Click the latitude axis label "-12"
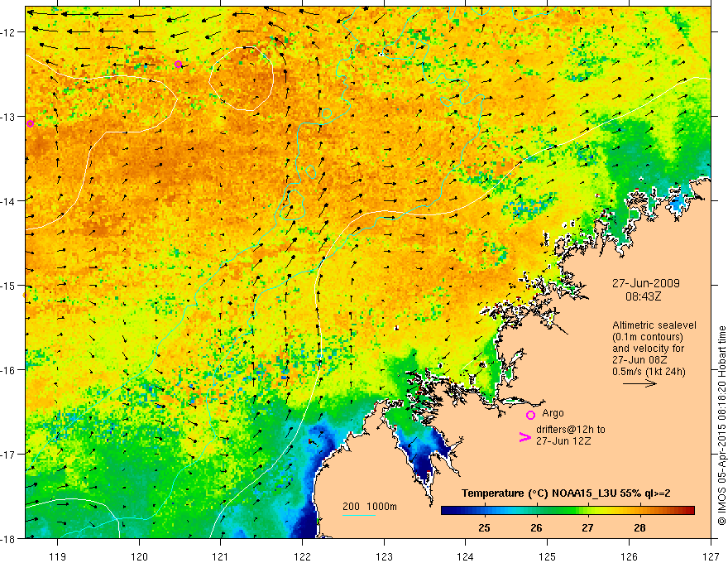Screen dimensions: 728x563 [x=9, y=32]
